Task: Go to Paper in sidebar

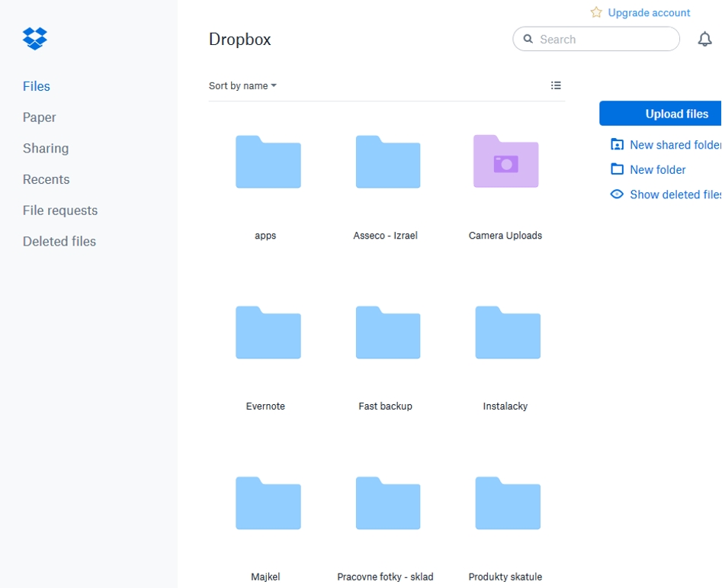Action: [x=40, y=117]
